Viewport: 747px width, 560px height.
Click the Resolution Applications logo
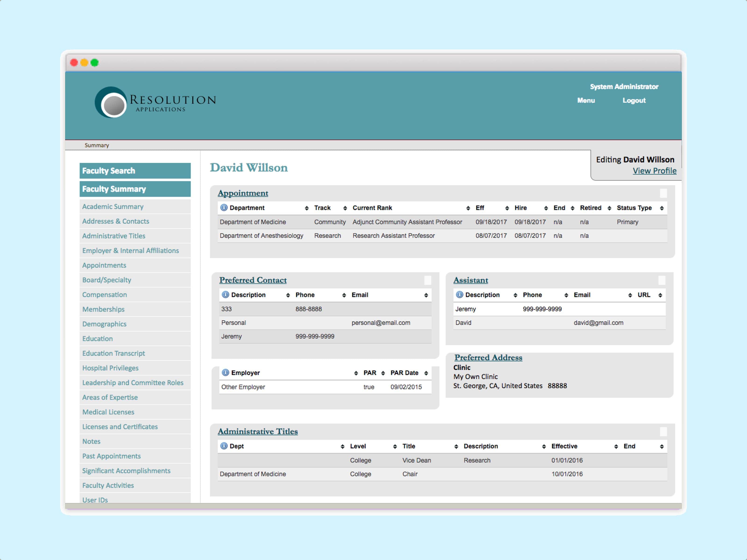155,102
